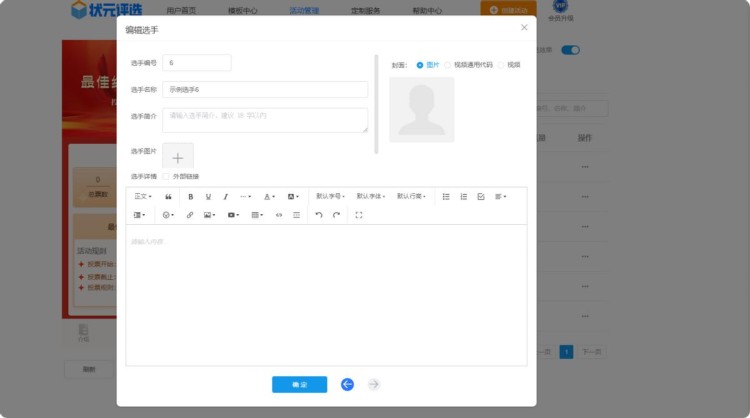
Task: Click the italic formatting icon
Action: (x=226, y=197)
